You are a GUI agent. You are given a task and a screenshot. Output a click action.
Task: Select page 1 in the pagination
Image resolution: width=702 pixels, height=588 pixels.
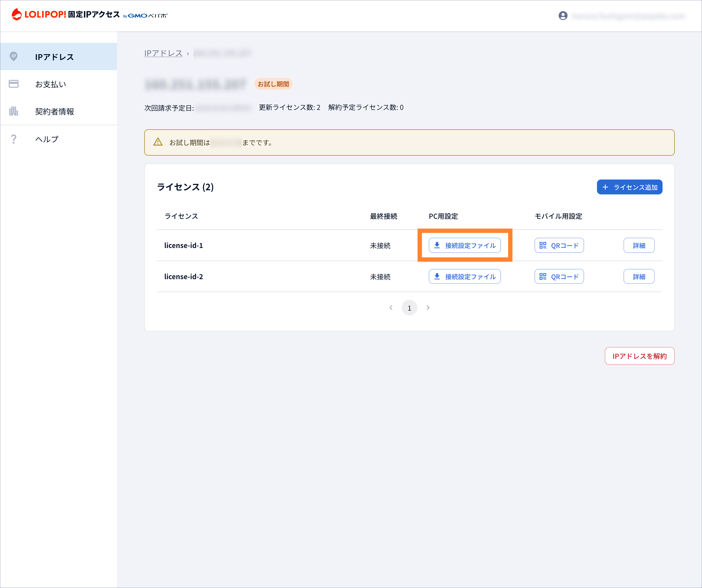pos(410,307)
